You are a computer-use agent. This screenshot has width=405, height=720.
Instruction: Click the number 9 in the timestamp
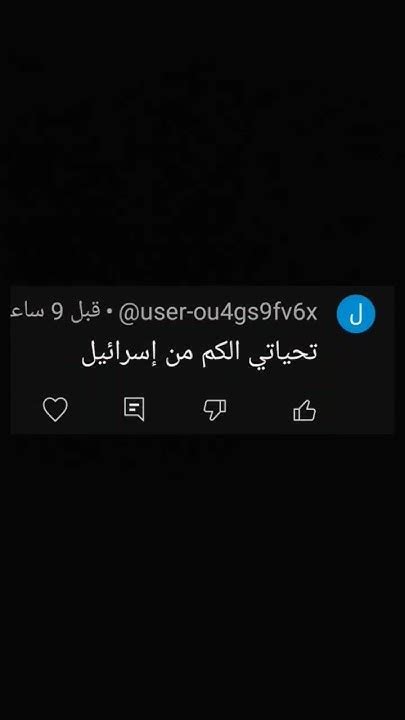(x=57, y=312)
